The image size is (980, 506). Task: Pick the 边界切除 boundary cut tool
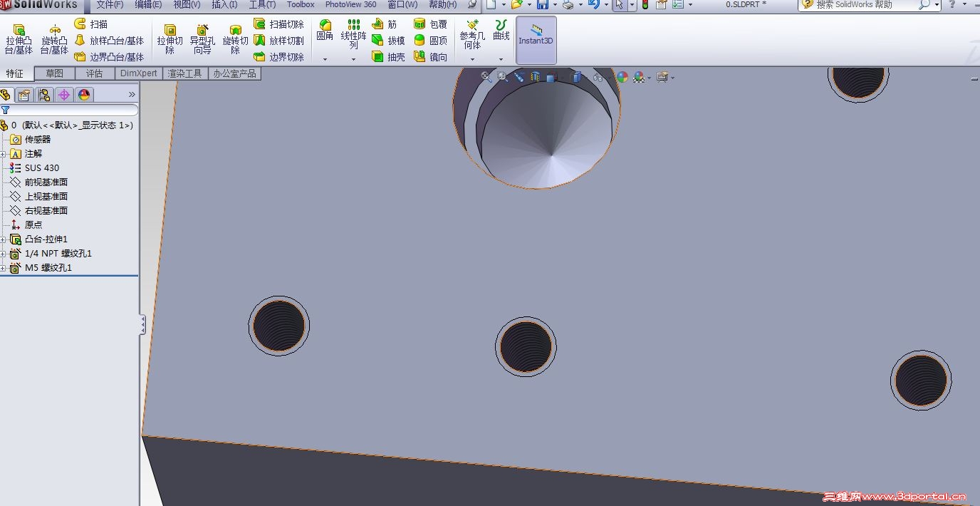278,57
